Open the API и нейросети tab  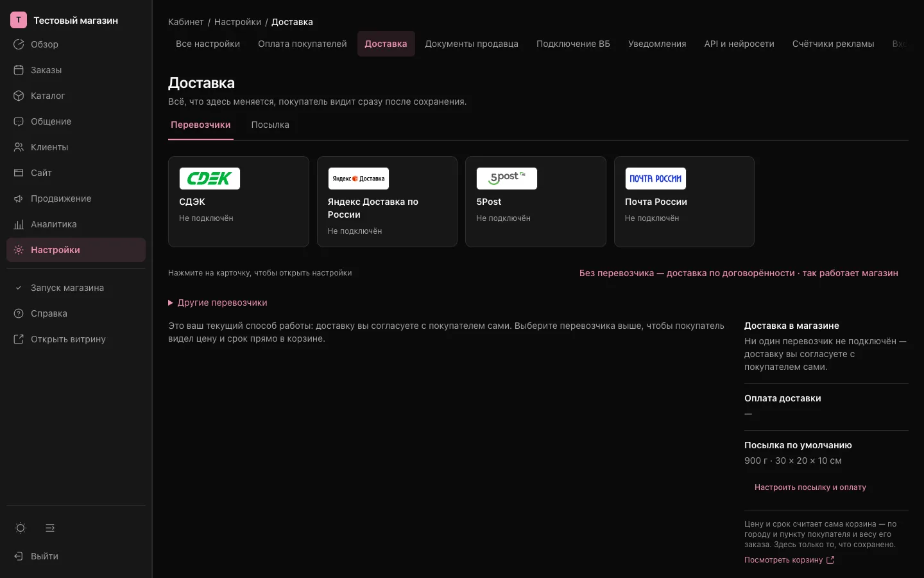(739, 44)
